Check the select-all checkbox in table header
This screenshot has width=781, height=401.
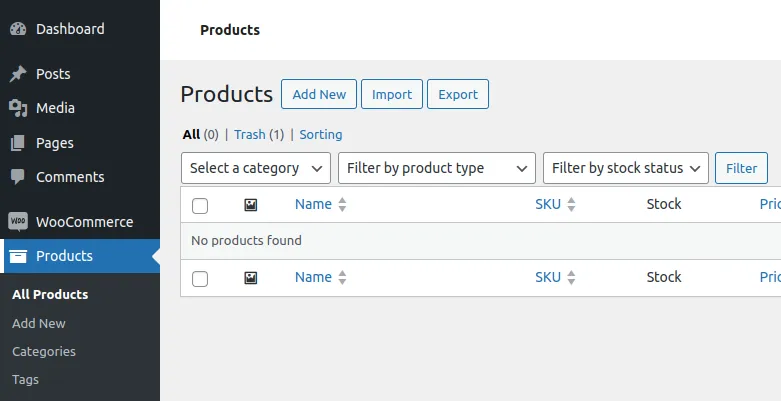200,205
